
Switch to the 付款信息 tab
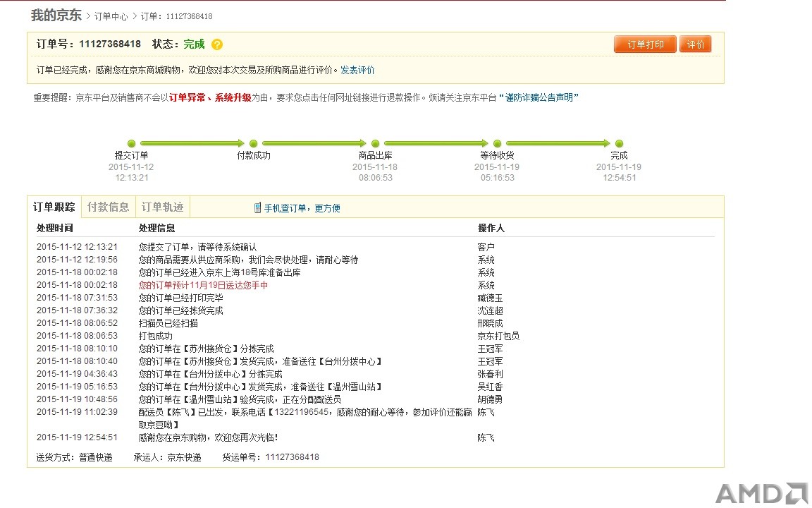pyautogui.click(x=109, y=207)
